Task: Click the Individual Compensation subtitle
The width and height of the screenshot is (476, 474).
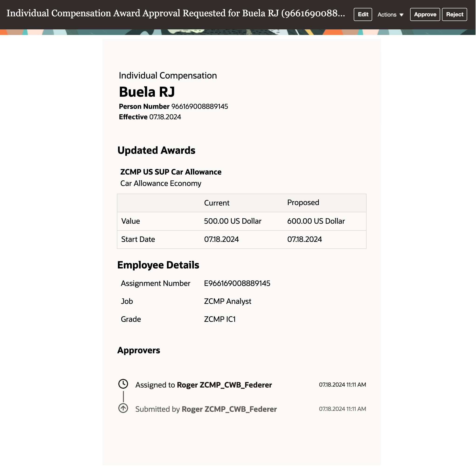Action: click(x=168, y=76)
